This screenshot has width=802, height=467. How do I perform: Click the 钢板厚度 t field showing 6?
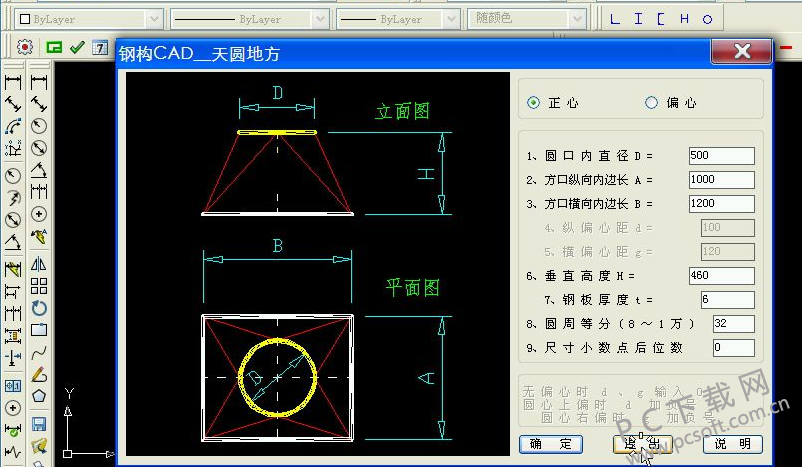pyautogui.click(x=728, y=300)
